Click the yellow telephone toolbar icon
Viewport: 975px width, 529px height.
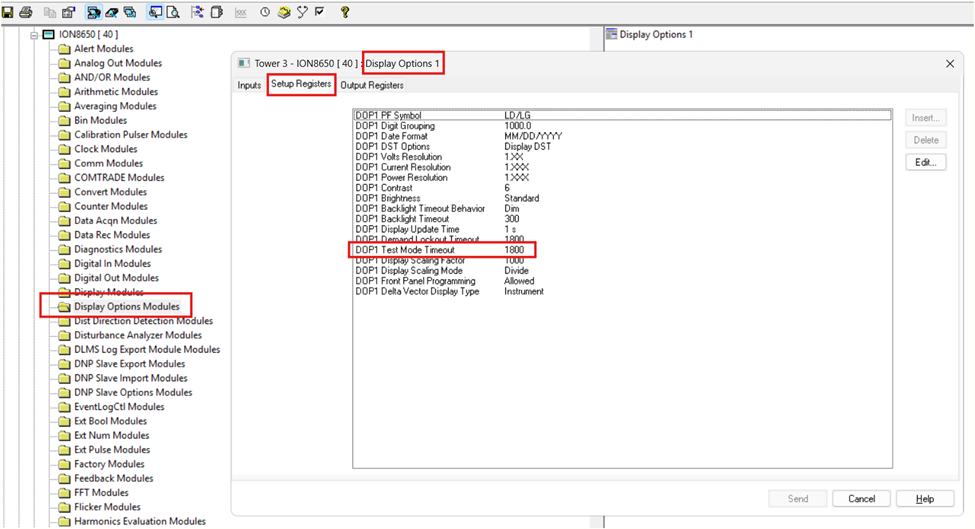(284, 12)
